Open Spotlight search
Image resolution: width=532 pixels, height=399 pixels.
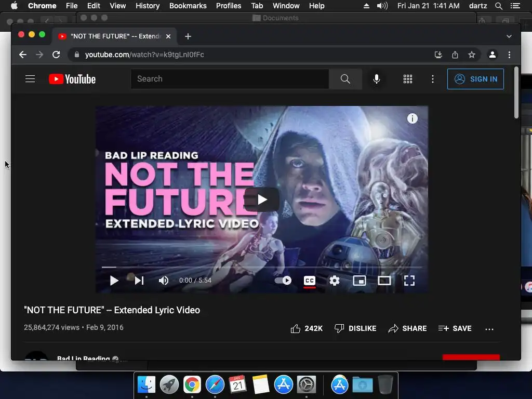pos(498,6)
